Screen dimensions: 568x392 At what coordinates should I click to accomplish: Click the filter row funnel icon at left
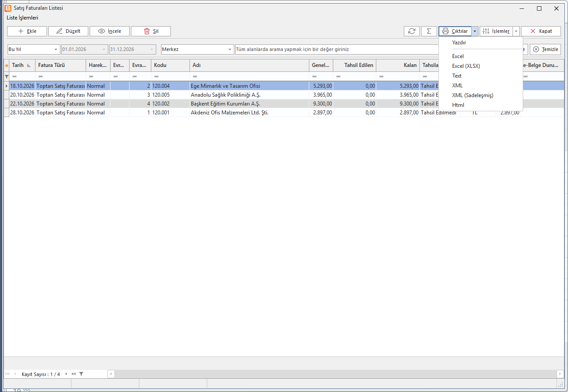[6, 76]
